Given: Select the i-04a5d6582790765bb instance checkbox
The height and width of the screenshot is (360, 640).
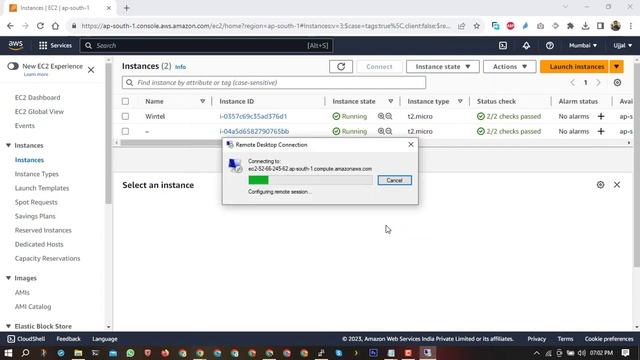Looking at the screenshot, I should pyautogui.click(x=125, y=131).
